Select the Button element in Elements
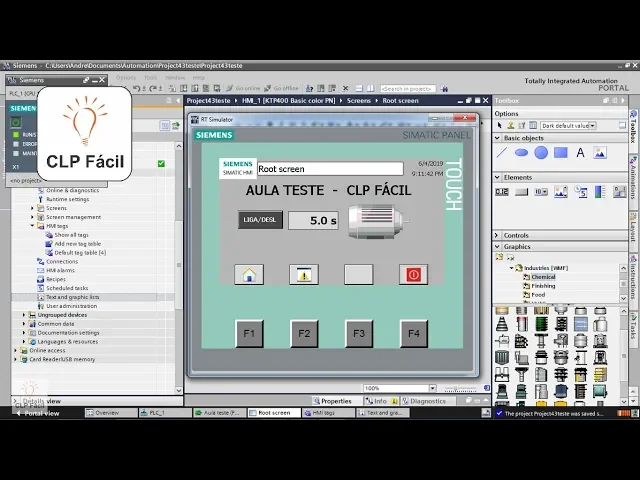Image resolution: width=640 pixels, height=480 pixels. tap(521, 192)
